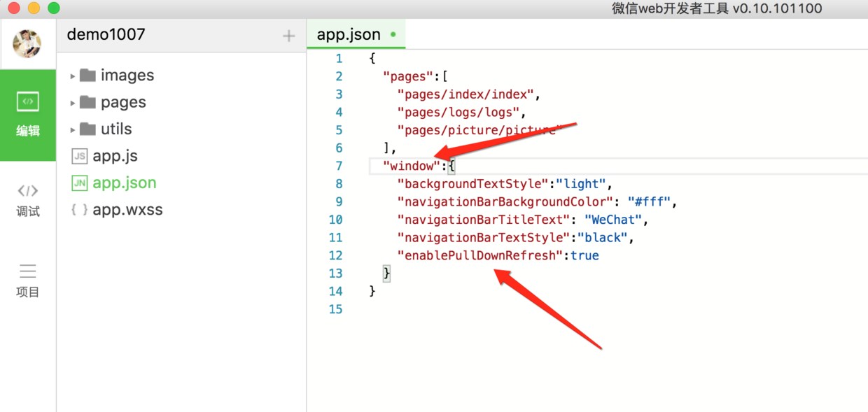Click the "WeChat" title value
868x412 pixels.
click(x=613, y=220)
